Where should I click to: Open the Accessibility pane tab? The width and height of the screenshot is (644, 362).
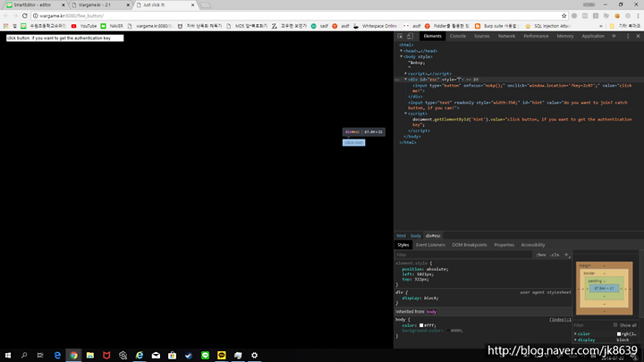click(x=533, y=245)
